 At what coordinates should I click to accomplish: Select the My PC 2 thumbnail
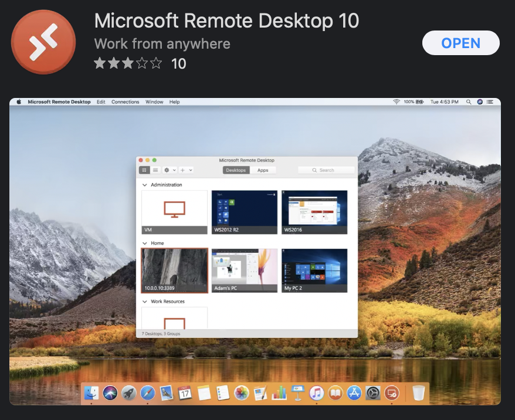(x=314, y=270)
